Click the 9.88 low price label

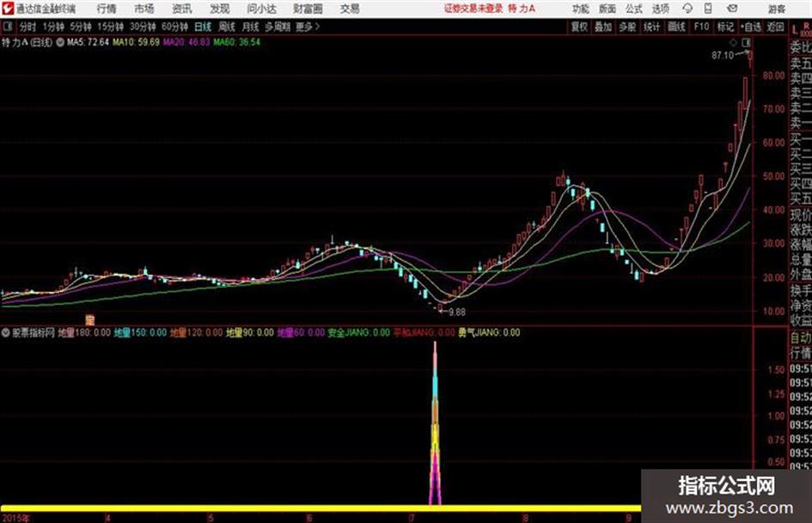[457, 313]
